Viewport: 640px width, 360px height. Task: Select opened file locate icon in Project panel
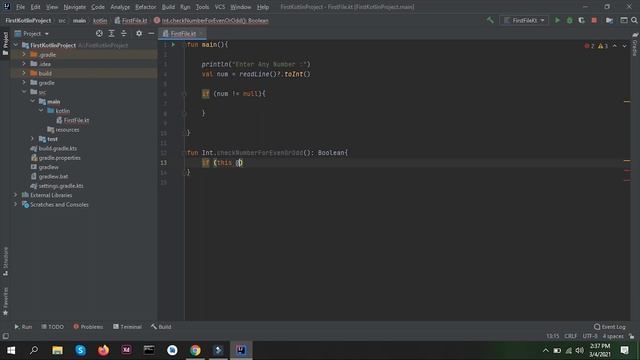click(99, 33)
